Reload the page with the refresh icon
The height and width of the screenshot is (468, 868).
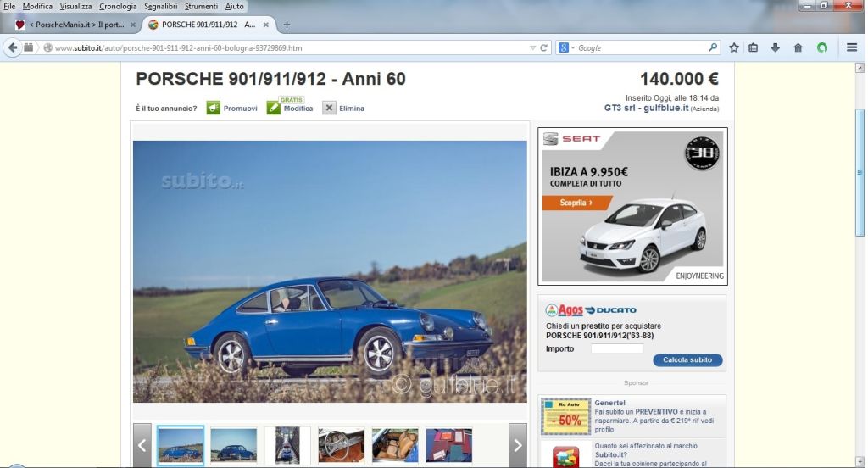(543, 48)
